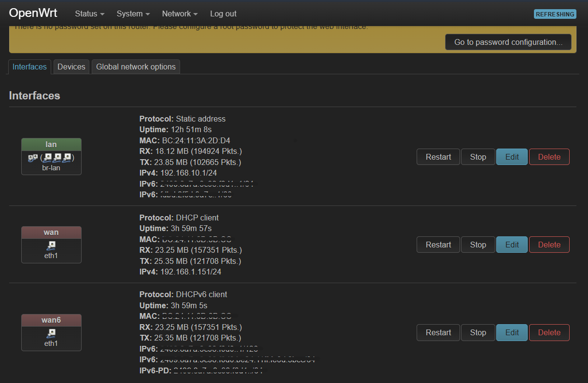Stop the wan interface

tap(477, 245)
